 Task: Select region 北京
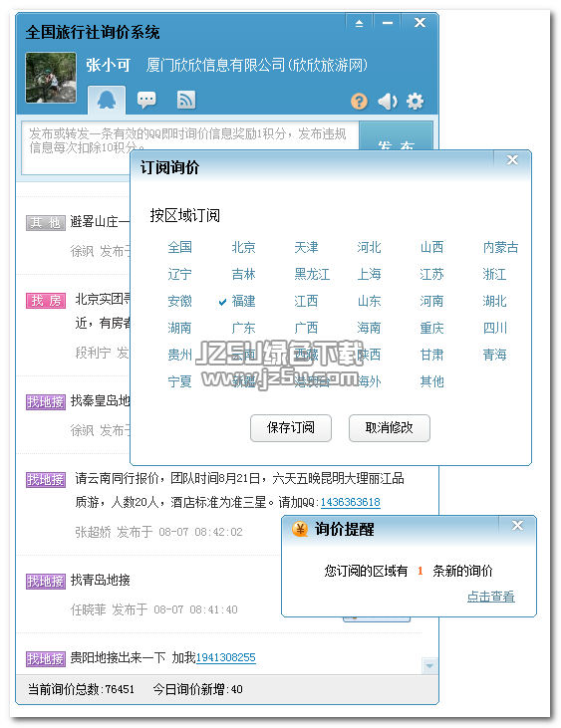tap(243, 247)
